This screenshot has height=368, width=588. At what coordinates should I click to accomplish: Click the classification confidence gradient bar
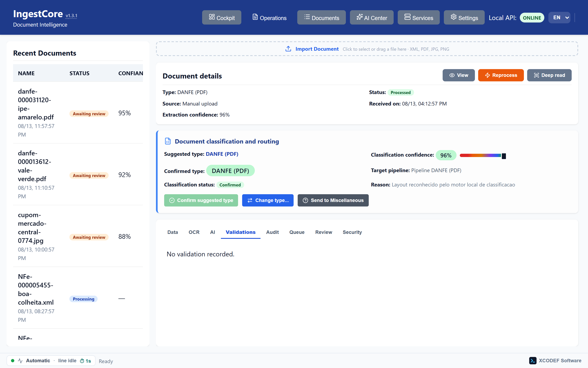pos(480,155)
